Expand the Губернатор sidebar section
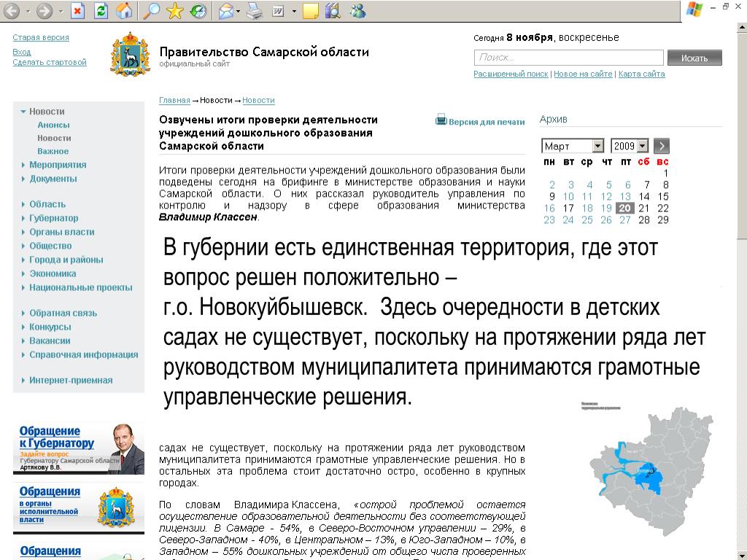 pyautogui.click(x=23, y=218)
